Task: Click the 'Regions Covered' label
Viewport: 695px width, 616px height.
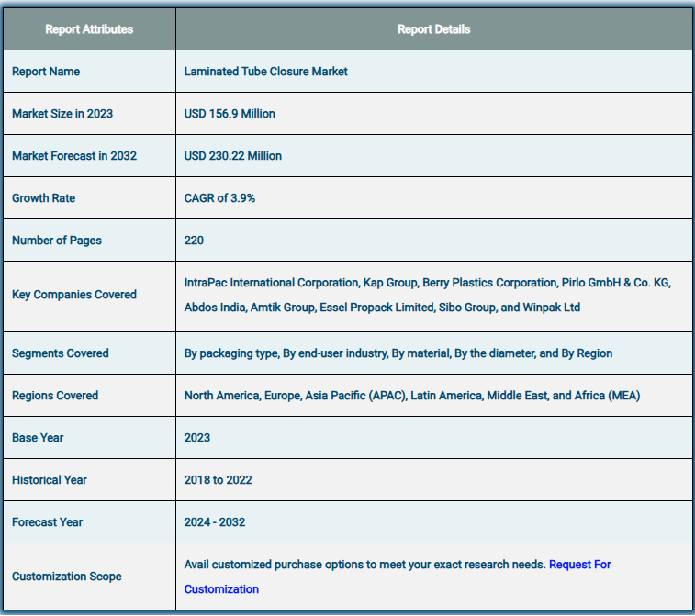Action: coord(55,396)
